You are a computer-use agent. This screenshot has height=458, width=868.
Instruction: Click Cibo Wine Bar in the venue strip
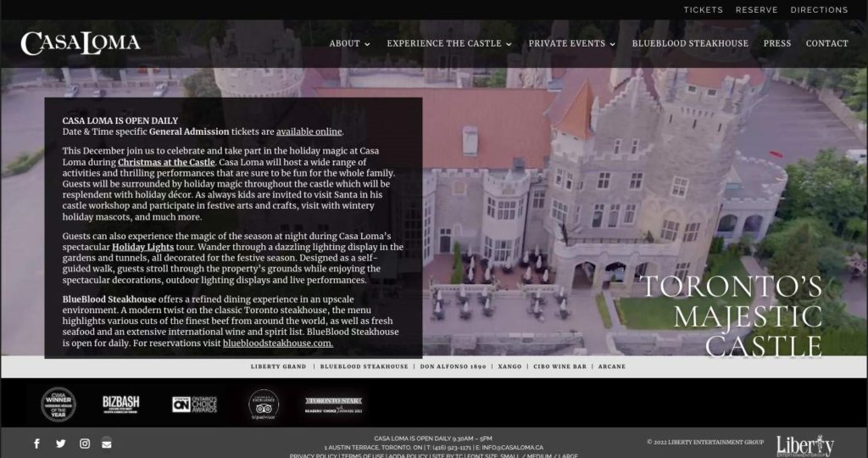coord(559,366)
